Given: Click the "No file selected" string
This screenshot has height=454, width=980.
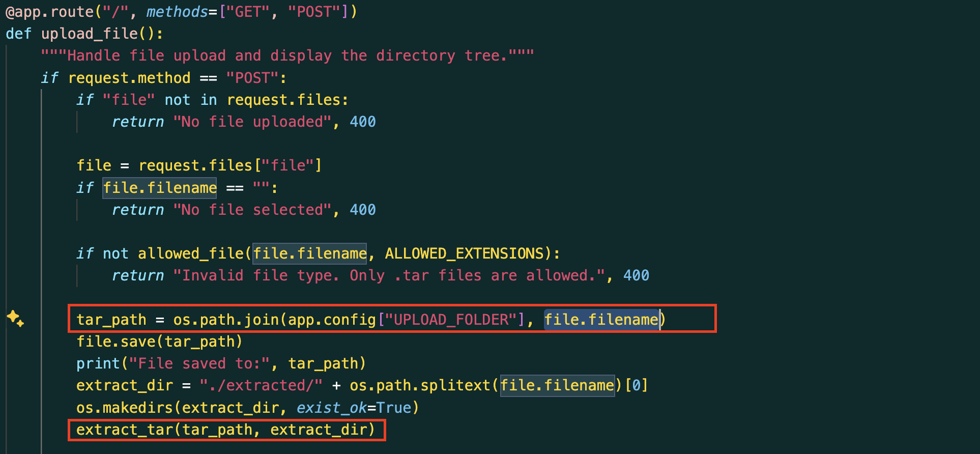Looking at the screenshot, I should 252,210.
